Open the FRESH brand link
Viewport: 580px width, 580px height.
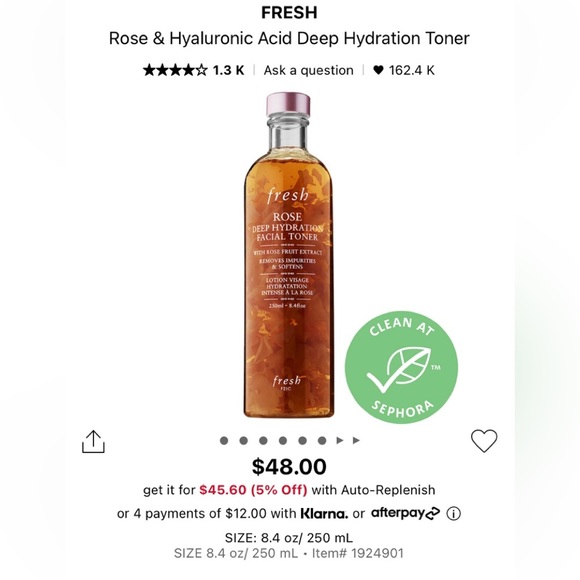point(289,13)
